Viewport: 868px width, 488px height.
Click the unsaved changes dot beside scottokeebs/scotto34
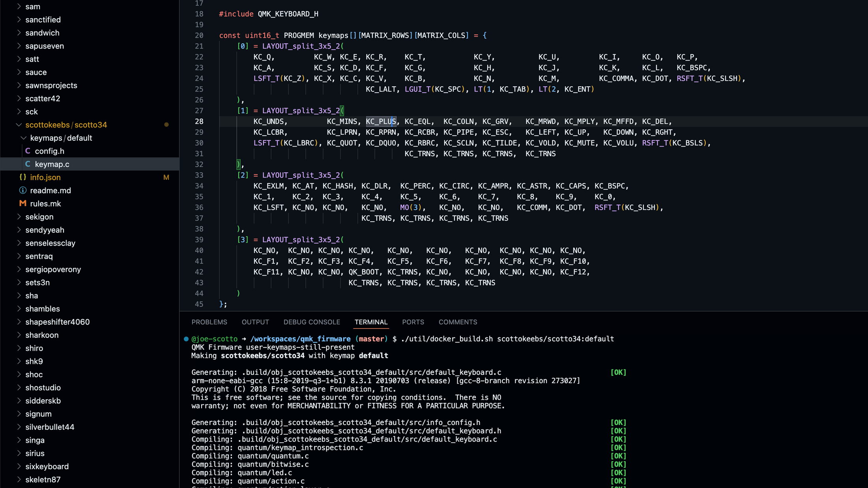click(166, 125)
